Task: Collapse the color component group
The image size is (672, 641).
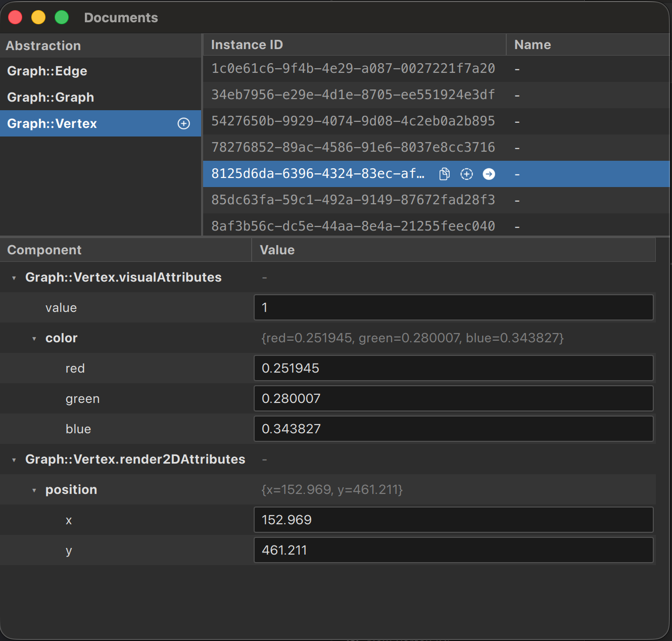Action: pos(34,339)
